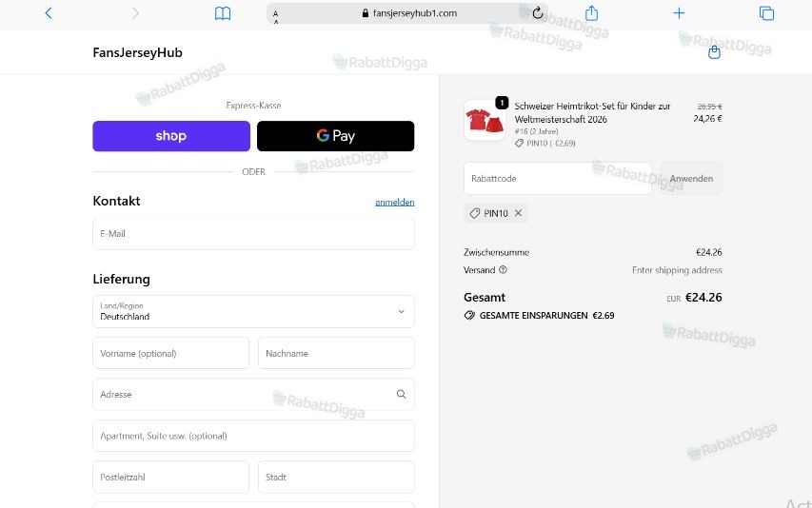Tap the share icon in the toolbar
Image resolution: width=812 pixels, height=508 pixels.
pos(591,13)
